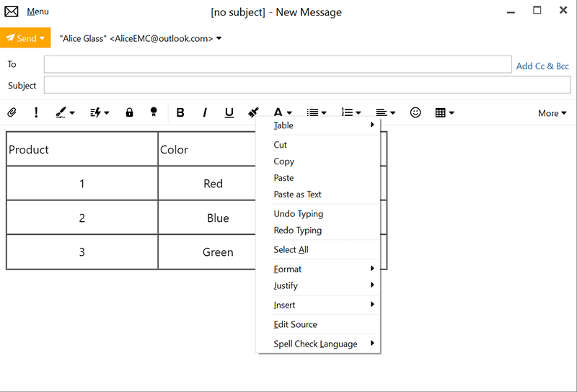Open sender account dropdown for Alice Glass
The width and height of the screenshot is (577, 392).
pos(219,38)
